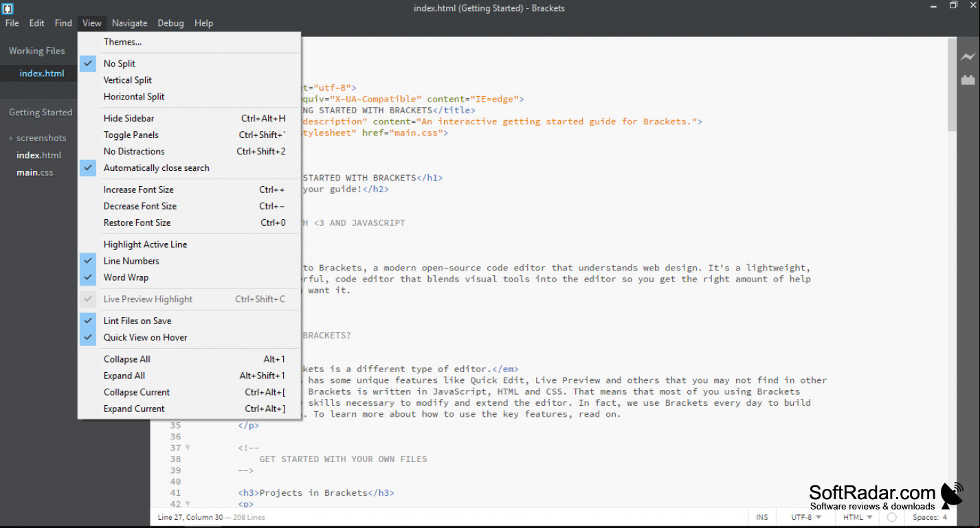Click the Working Files header

tap(36, 51)
